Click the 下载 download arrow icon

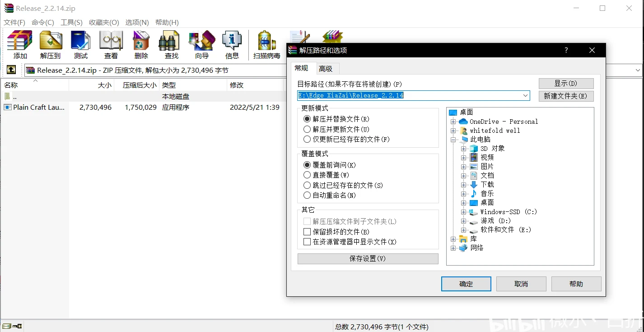[x=474, y=185]
